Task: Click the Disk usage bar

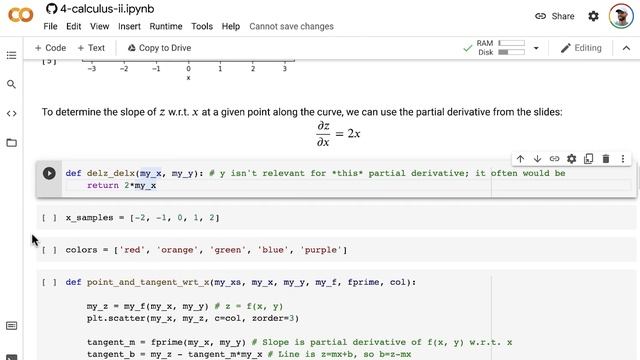Action: click(511, 52)
